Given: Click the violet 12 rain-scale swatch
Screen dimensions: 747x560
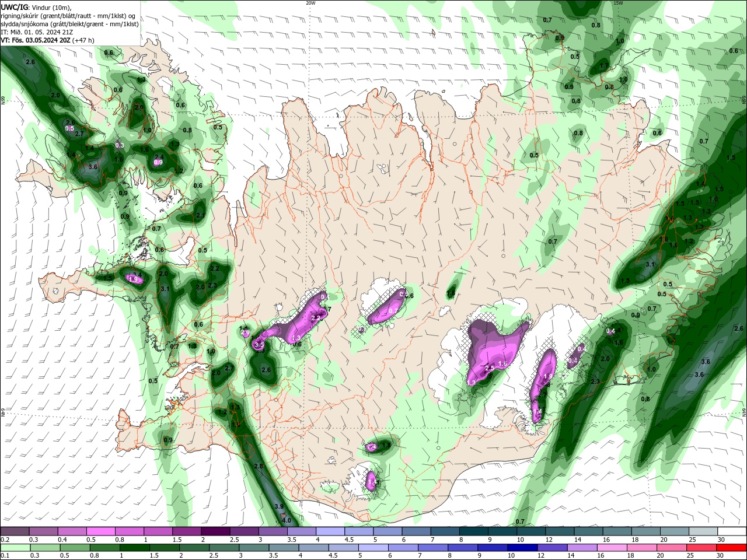Looking at the screenshot, I should tap(552, 548).
